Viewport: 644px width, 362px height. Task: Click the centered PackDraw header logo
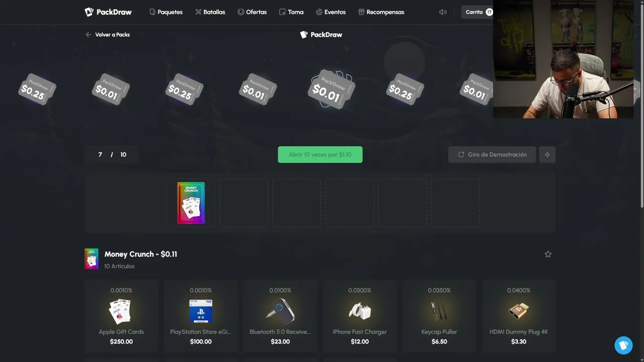pyautogui.click(x=321, y=35)
